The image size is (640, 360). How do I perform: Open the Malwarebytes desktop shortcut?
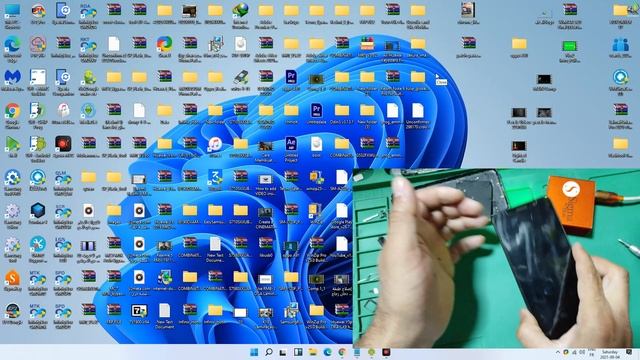point(12,77)
